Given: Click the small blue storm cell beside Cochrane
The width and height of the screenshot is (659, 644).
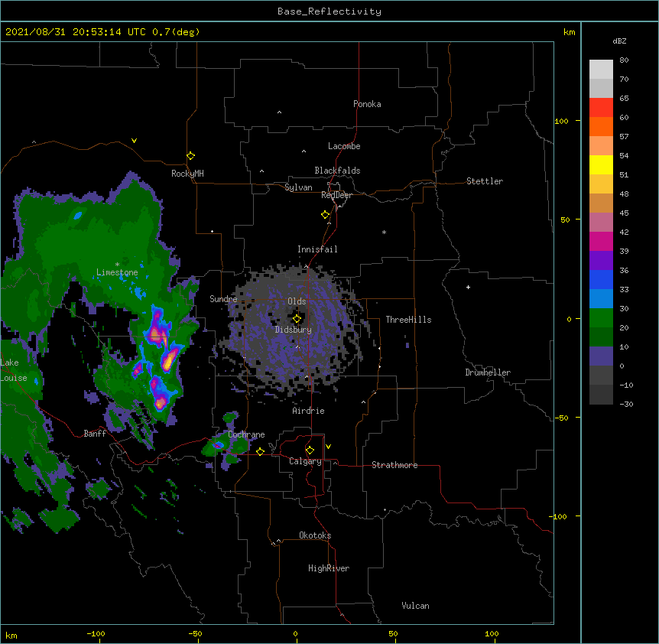Looking at the screenshot, I should point(218,444).
